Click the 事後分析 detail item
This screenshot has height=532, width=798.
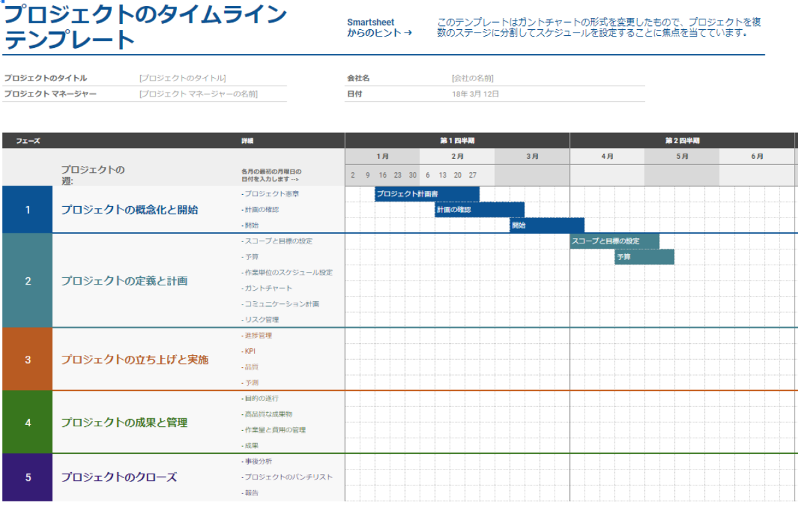point(257,462)
